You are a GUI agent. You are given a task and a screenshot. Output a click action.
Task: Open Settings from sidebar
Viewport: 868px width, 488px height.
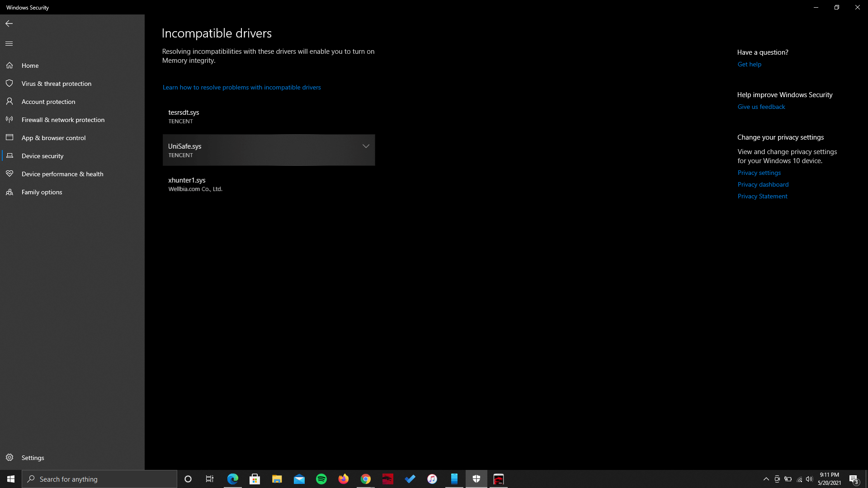click(33, 458)
